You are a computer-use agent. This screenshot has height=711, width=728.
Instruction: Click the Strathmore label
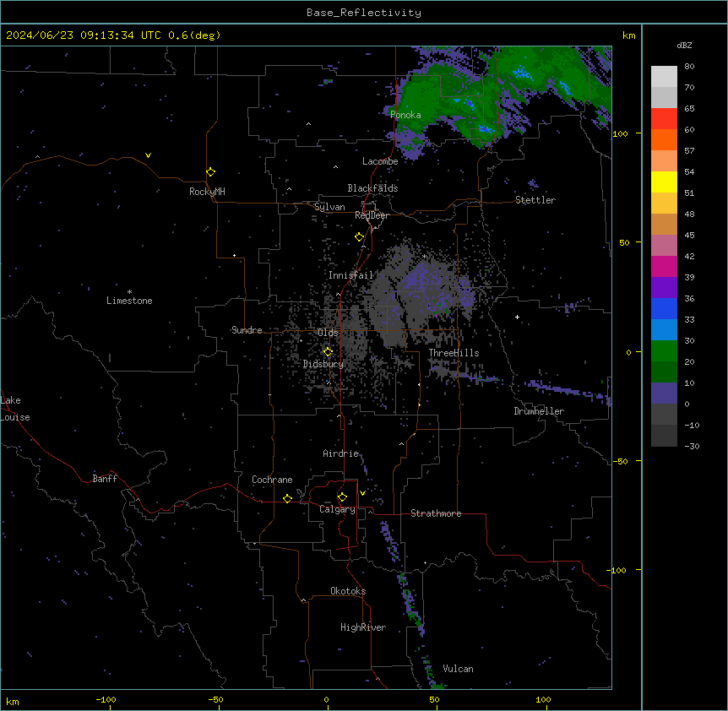pos(436,513)
